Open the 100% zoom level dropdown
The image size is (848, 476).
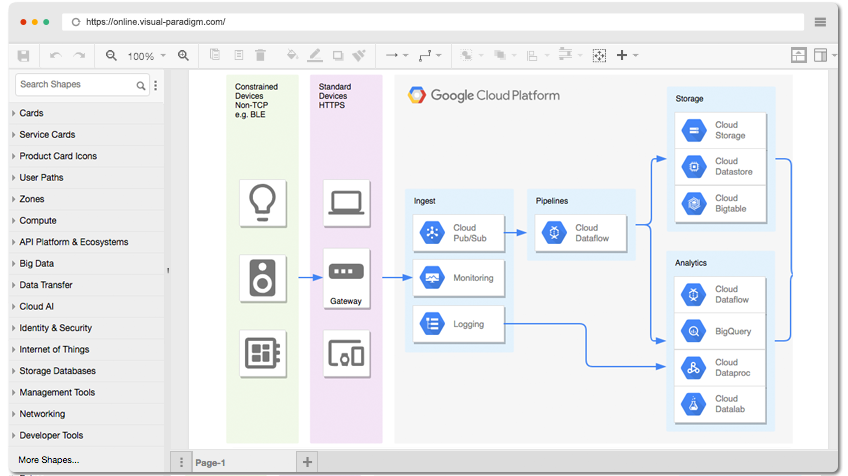click(x=147, y=56)
